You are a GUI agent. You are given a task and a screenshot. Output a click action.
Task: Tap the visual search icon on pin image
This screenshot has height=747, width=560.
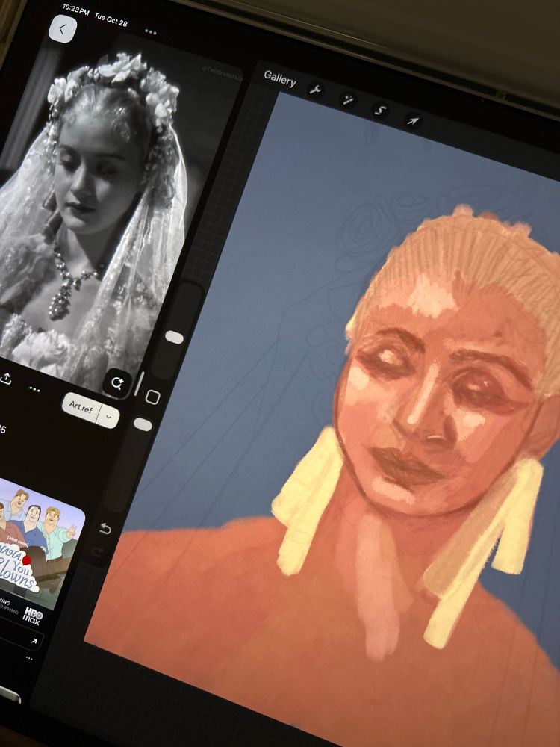(117, 382)
